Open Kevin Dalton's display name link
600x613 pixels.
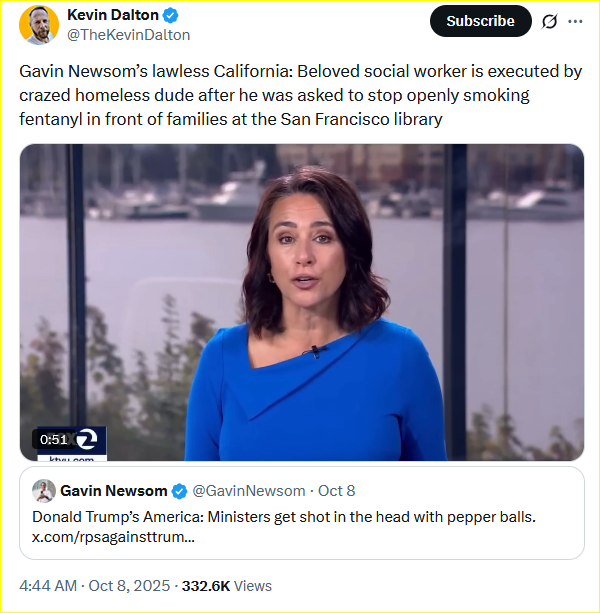pos(113,16)
